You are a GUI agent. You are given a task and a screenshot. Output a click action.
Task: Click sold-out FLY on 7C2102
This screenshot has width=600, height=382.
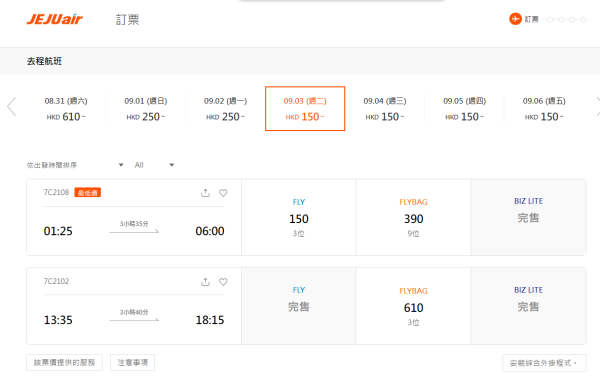point(299,306)
